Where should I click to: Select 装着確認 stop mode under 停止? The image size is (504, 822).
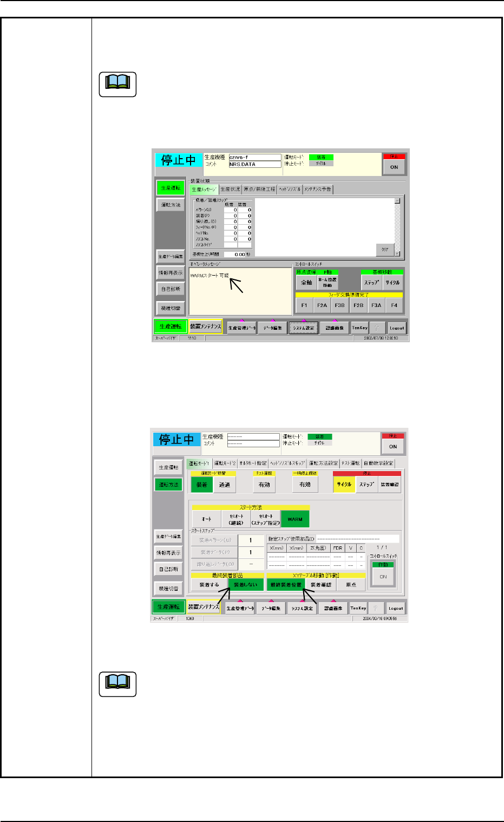390,485
